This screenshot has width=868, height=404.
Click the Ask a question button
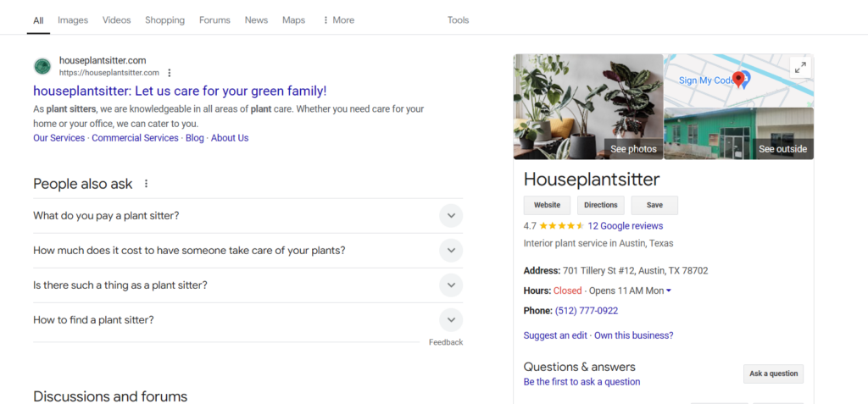[x=773, y=374]
